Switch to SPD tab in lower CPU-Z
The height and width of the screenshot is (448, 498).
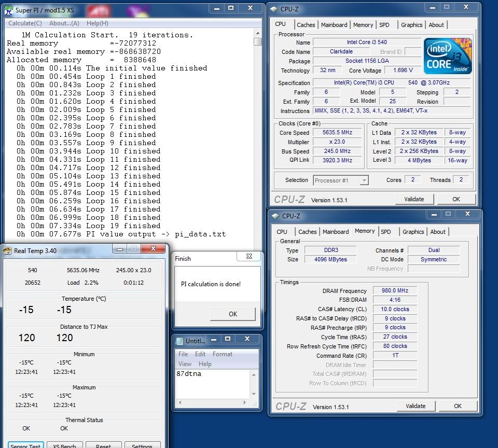(386, 232)
